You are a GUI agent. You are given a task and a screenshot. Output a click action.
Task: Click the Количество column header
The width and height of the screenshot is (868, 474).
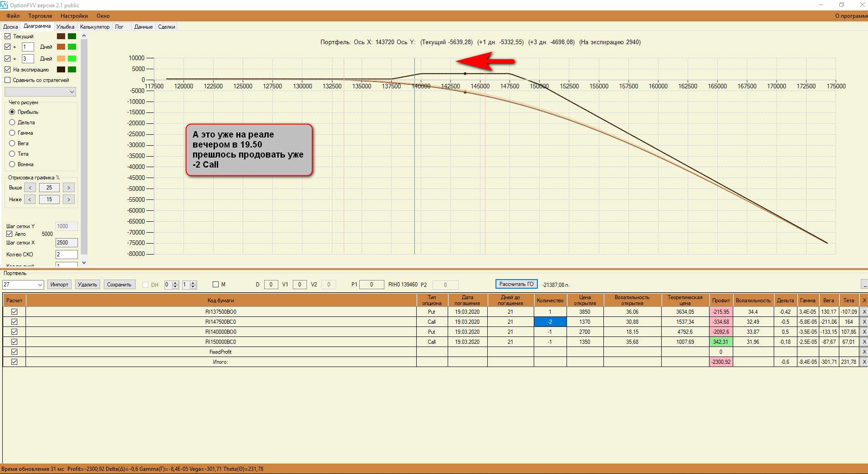tap(550, 301)
